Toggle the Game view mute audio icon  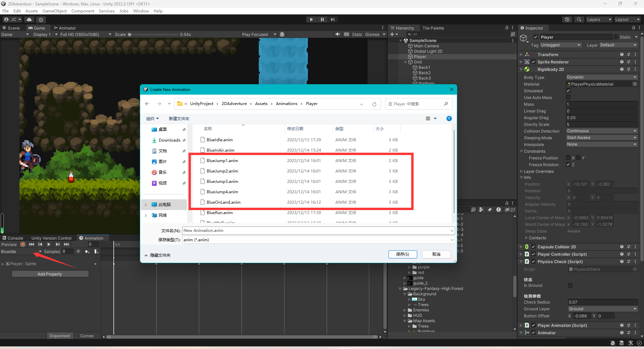click(337, 34)
